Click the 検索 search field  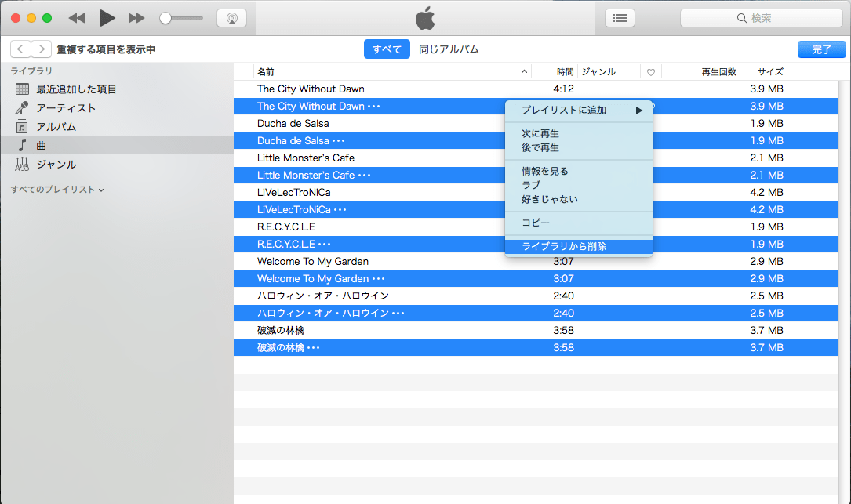[761, 18]
